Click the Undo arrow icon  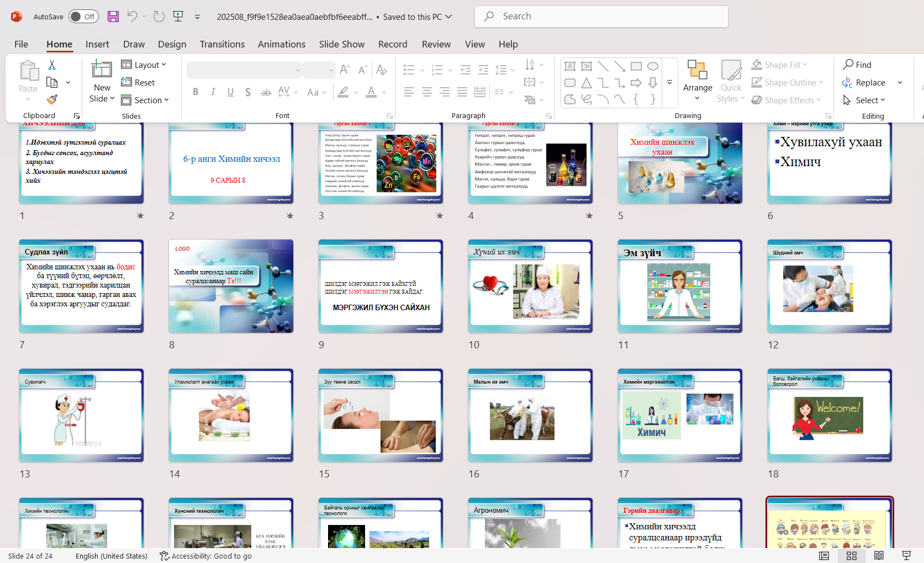coord(132,17)
